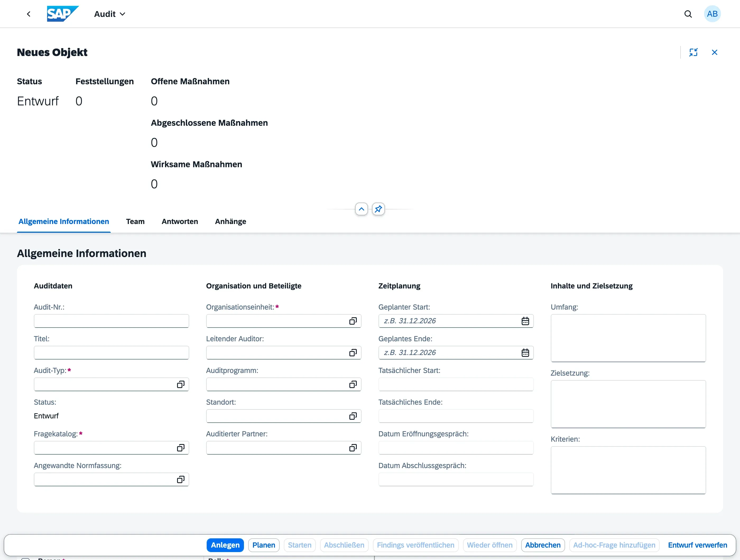The width and height of the screenshot is (740, 560).
Task: Open the search icon in header
Action: pyautogui.click(x=688, y=14)
